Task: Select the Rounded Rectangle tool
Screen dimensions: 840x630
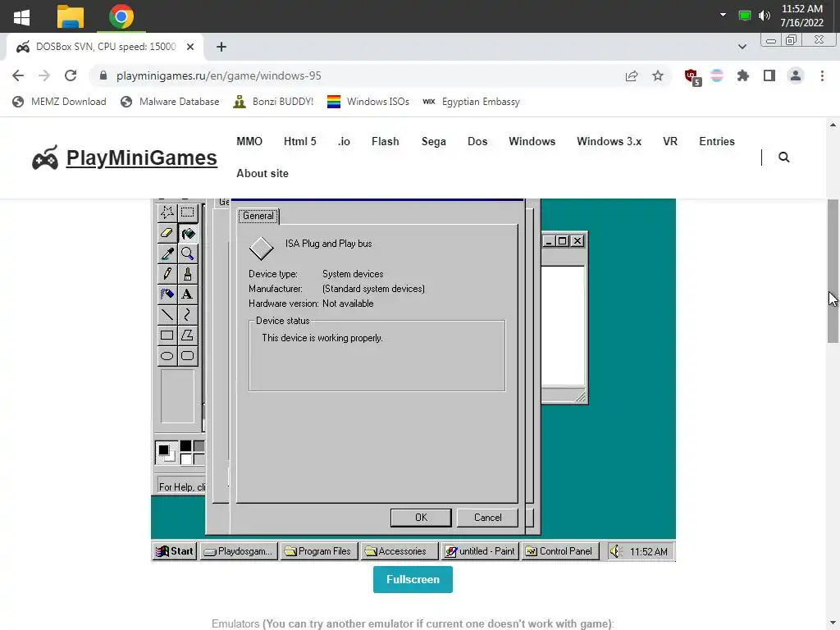Action: coord(188,356)
